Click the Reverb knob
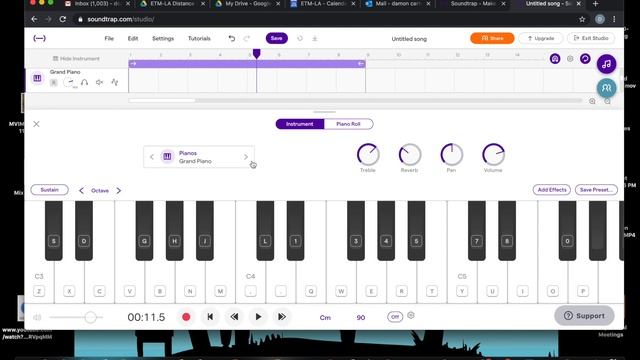The image size is (640, 360). (x=410, y=155)
